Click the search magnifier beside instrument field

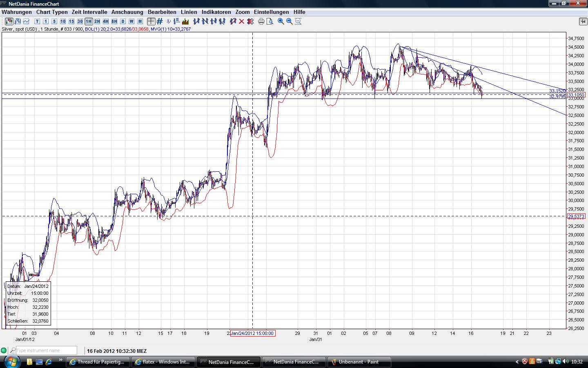point(13,350)
